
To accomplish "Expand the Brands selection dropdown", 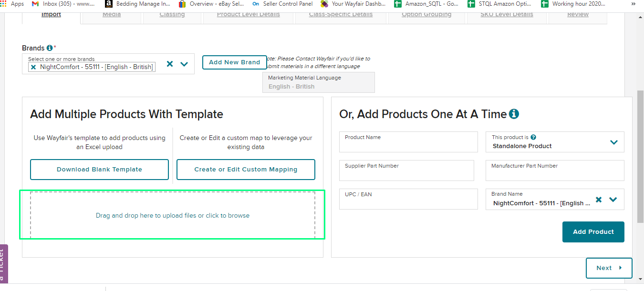I will click(x=185, y=64).
